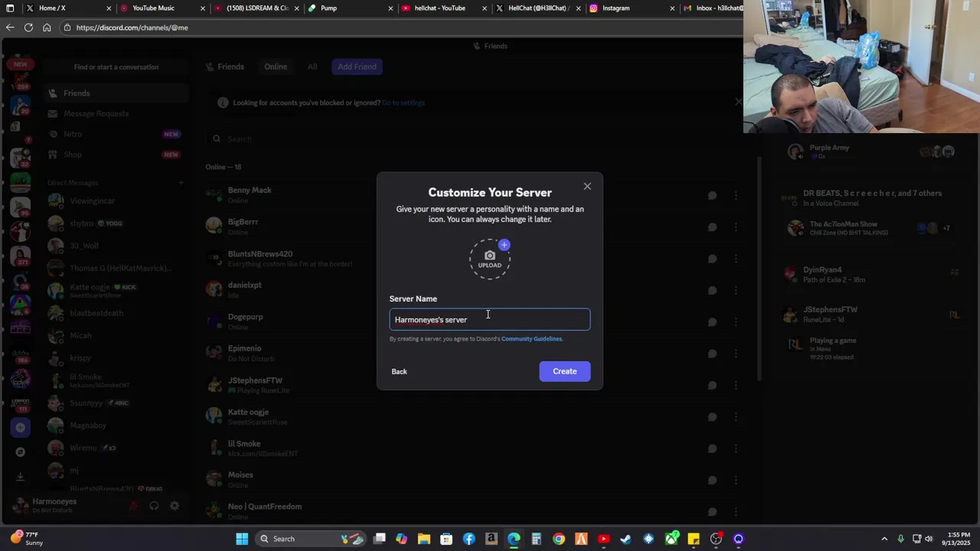Upload a server icon image

[x=490, y=259]
